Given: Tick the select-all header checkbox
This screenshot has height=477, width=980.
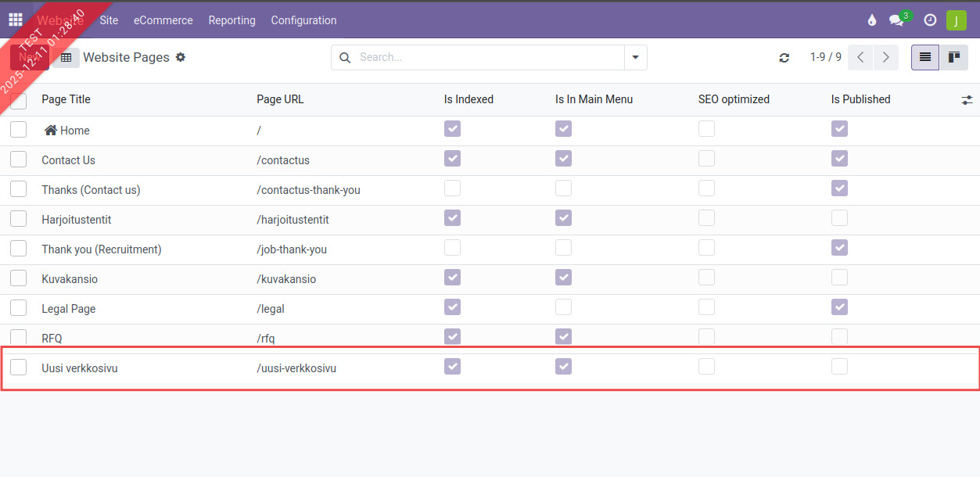Looking at the screenshot, I should point(18,100).
